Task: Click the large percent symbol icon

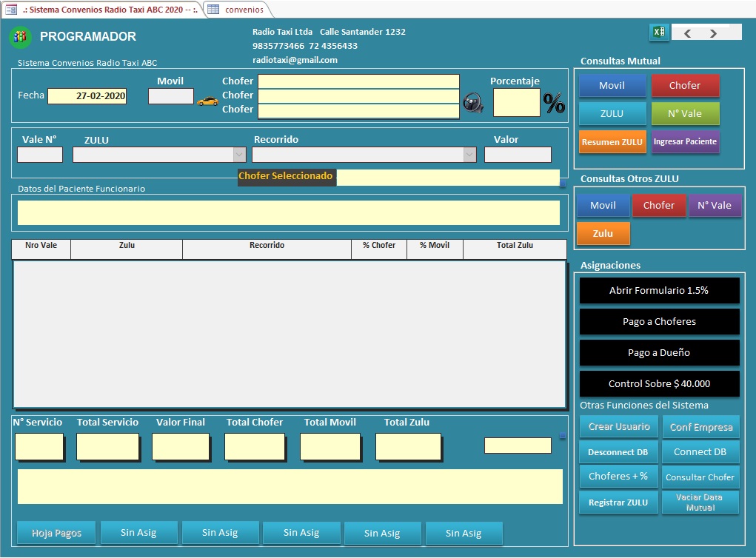Action: tap(554, 104)
